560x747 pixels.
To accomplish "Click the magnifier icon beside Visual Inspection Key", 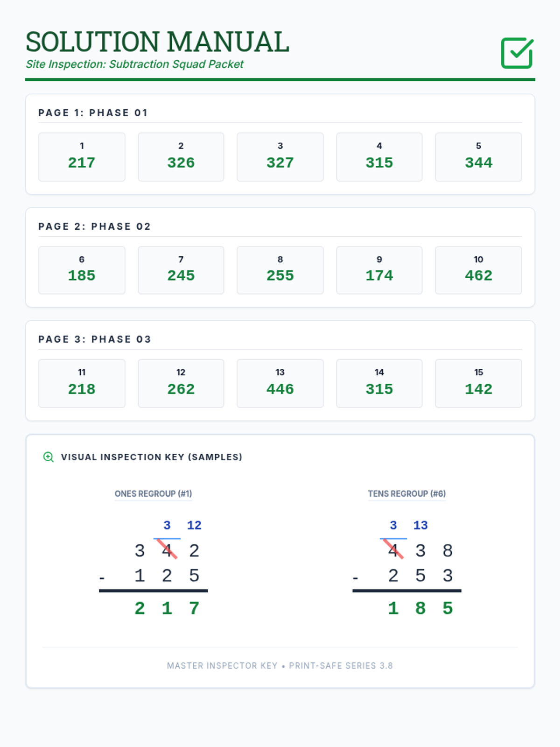I will tap(49, 457).
